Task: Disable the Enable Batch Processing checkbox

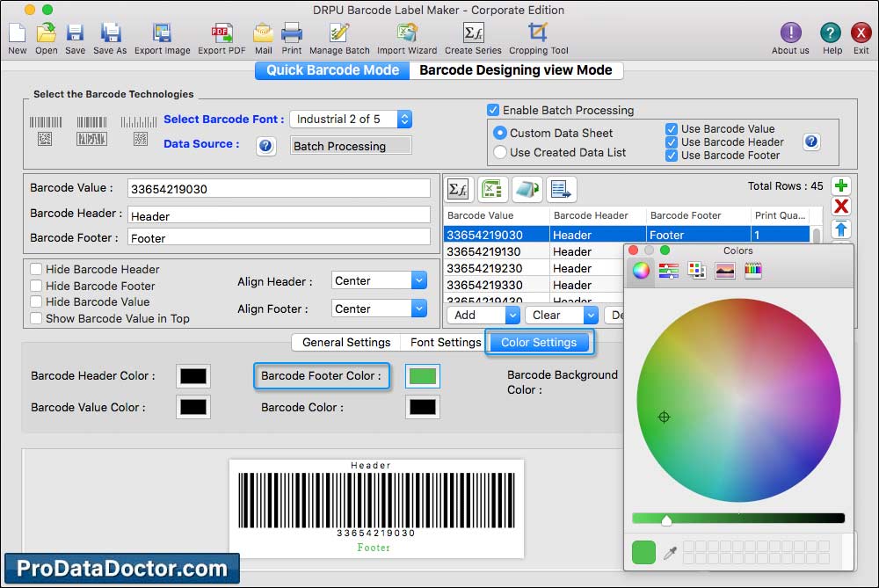Action: (x=493, y=111)
